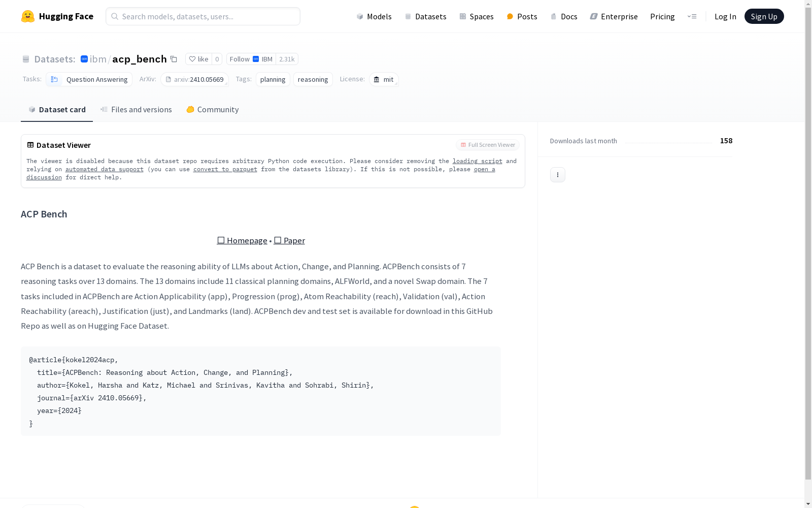Expand the navigation overflow menu icon

click(x=692, y=16)
